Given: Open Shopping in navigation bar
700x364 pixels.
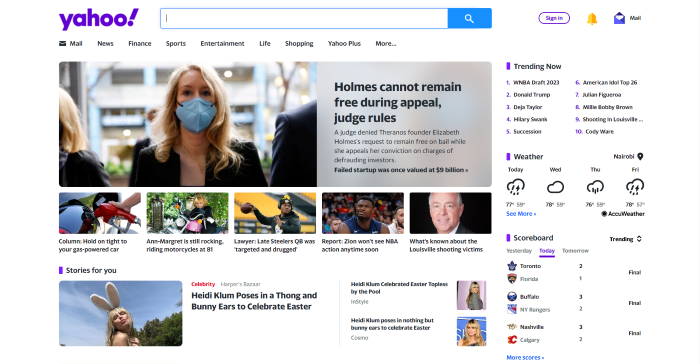Looking at the screenshot, I should [x=299, y=43].
